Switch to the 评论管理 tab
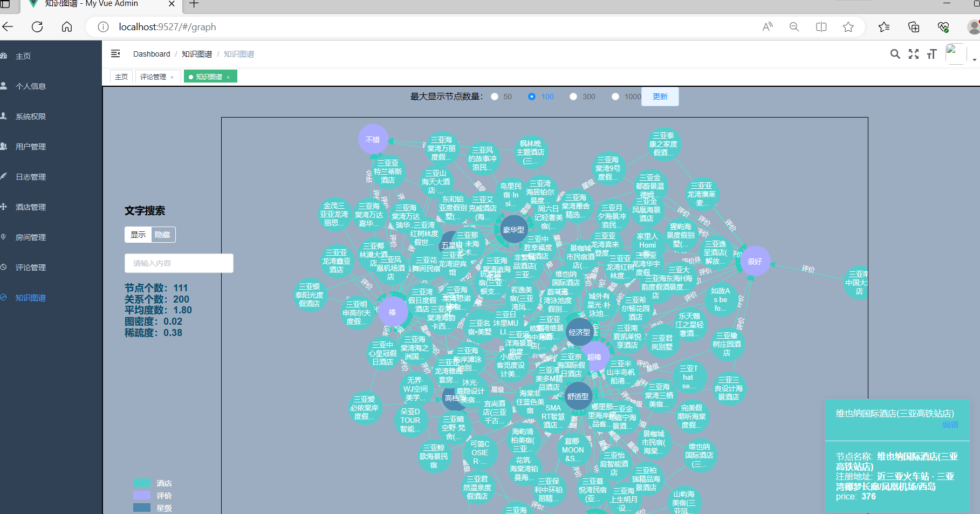 coord(157,77)
